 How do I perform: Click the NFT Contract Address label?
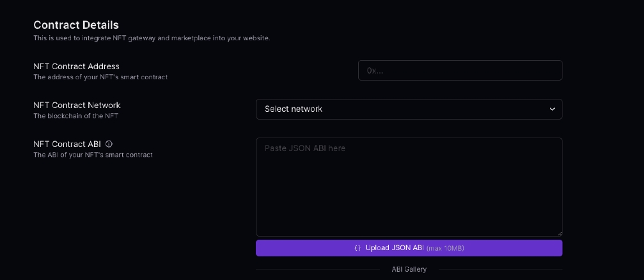point(76,66)
